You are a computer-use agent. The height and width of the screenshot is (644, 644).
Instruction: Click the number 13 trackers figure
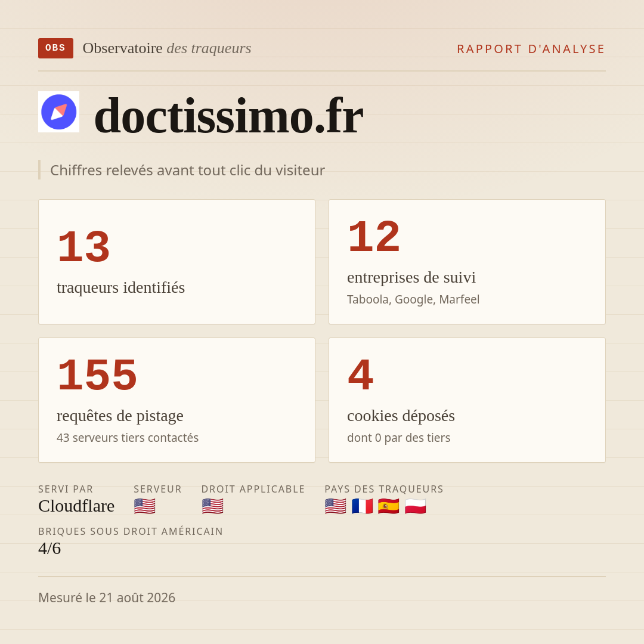84,247
